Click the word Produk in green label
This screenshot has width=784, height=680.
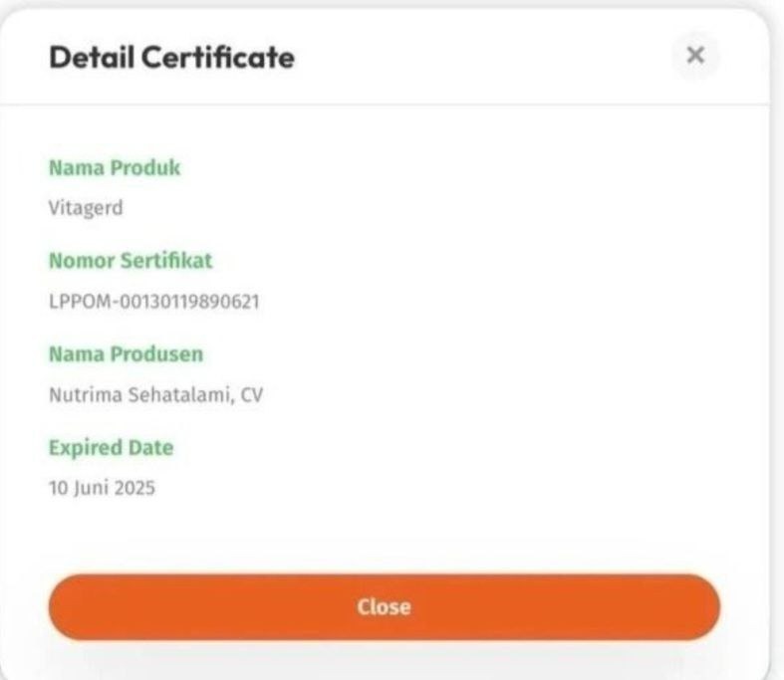tap(145, 168)
